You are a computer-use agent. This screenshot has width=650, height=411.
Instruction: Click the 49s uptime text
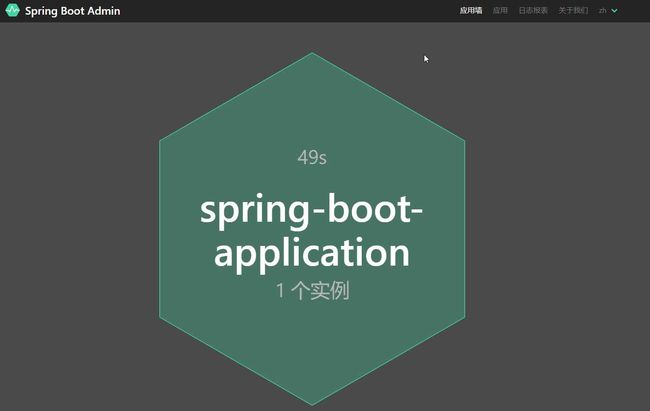click(312, 158)
